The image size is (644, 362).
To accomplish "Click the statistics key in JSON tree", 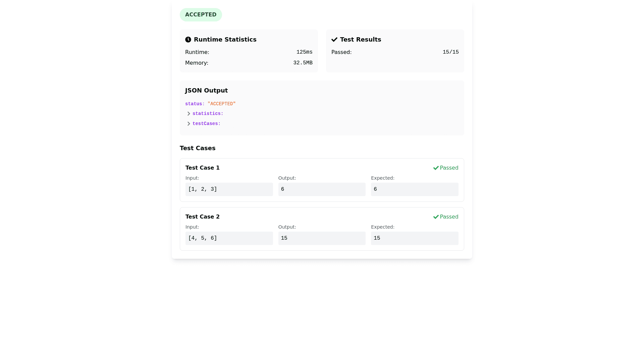I will pos(208,114).
